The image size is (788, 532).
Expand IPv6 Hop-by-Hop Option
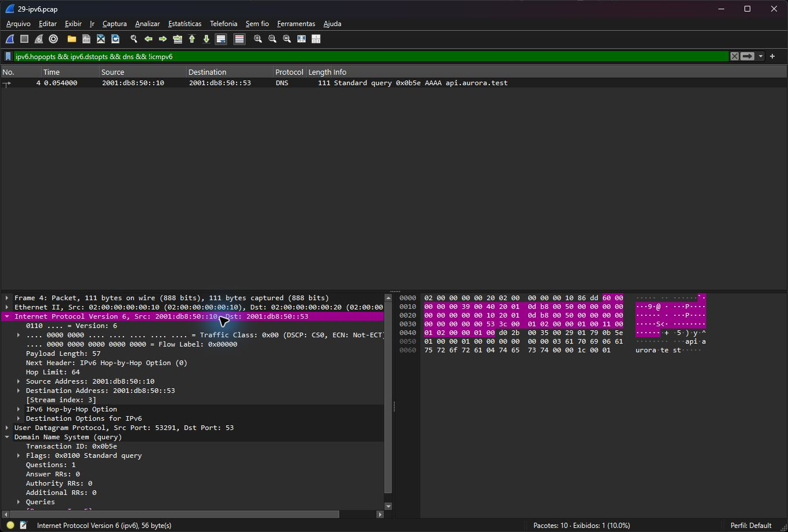(19, 409)
